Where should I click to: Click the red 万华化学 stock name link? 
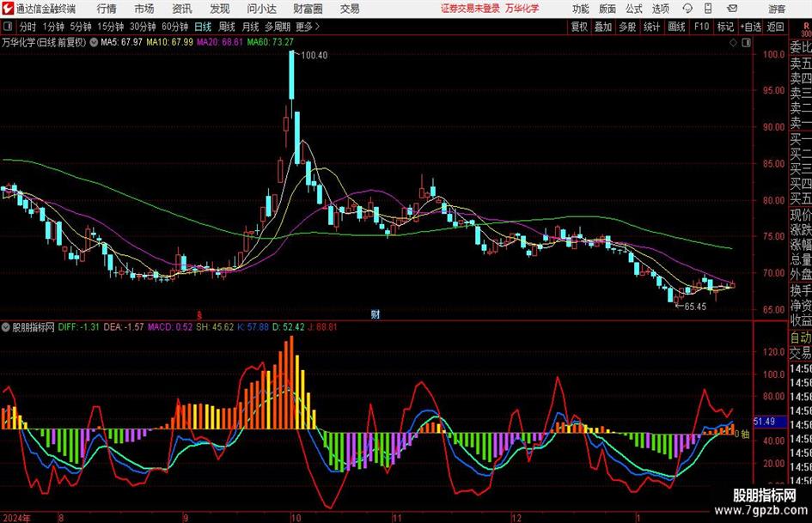[x=522, y=9]
